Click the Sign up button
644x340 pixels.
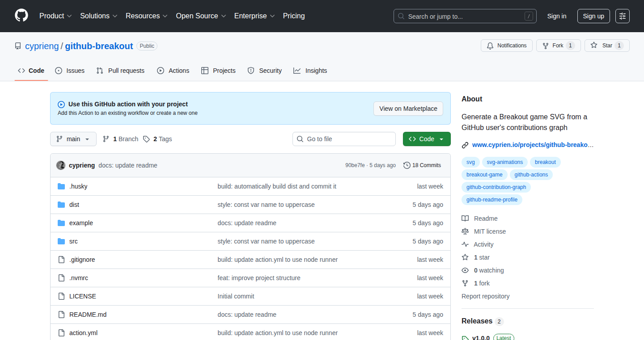593,16
